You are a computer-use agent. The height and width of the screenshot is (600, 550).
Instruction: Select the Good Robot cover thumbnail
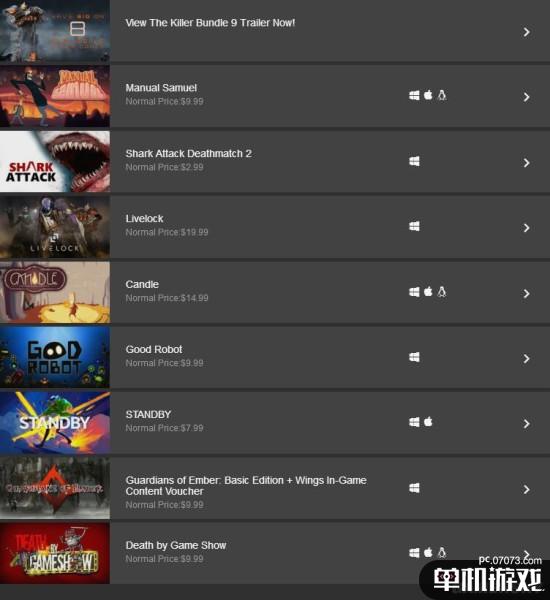55,357
